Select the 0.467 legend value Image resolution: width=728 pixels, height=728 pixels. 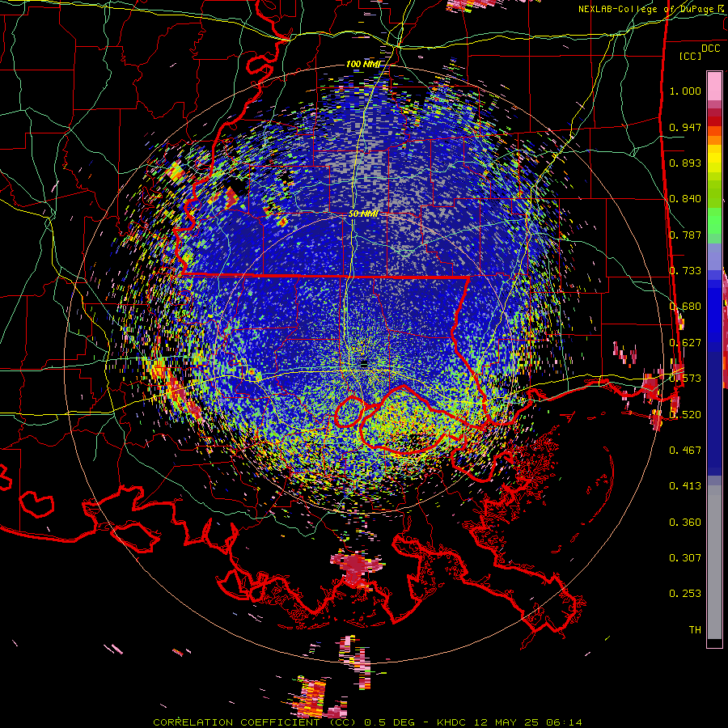pos(685,450)
